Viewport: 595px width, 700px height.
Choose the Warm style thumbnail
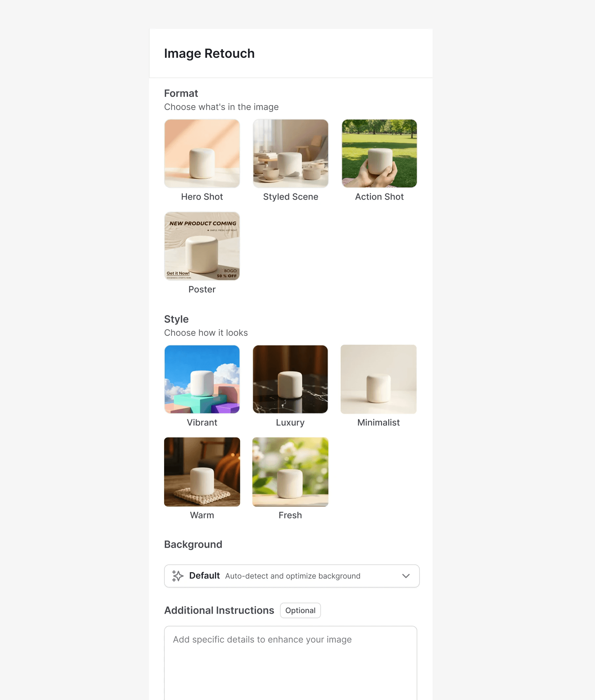click(202, 472)
